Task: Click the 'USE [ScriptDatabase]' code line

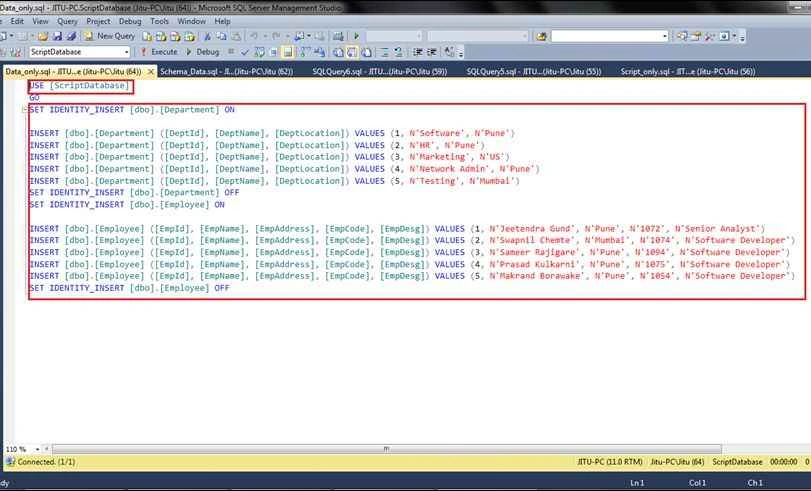Action: 79,85
